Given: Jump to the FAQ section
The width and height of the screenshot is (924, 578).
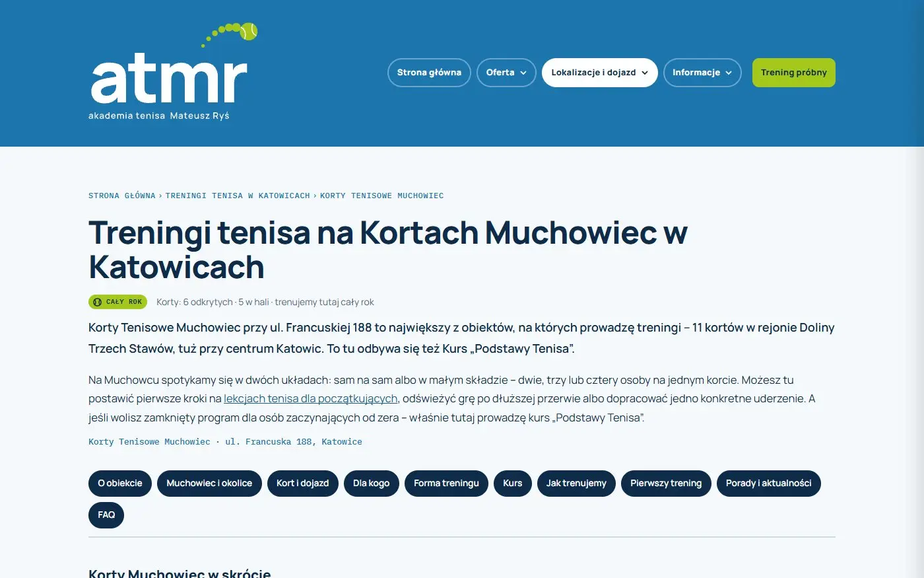Looking at the screenshot, I should click(106, 515).
